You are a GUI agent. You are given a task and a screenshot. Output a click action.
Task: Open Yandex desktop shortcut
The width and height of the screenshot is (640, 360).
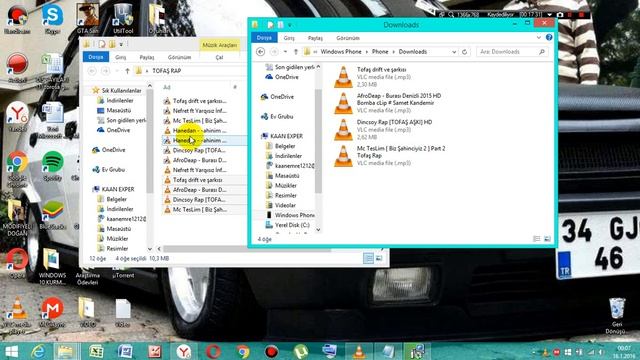point(17,117)
